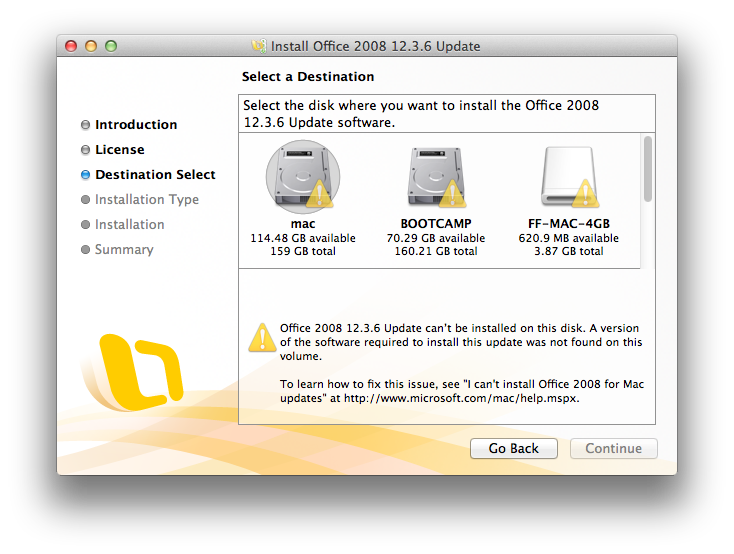Click the blue Destination Select bullet
The width and height of the screenshot is (734, 554).
click(85, 175)
